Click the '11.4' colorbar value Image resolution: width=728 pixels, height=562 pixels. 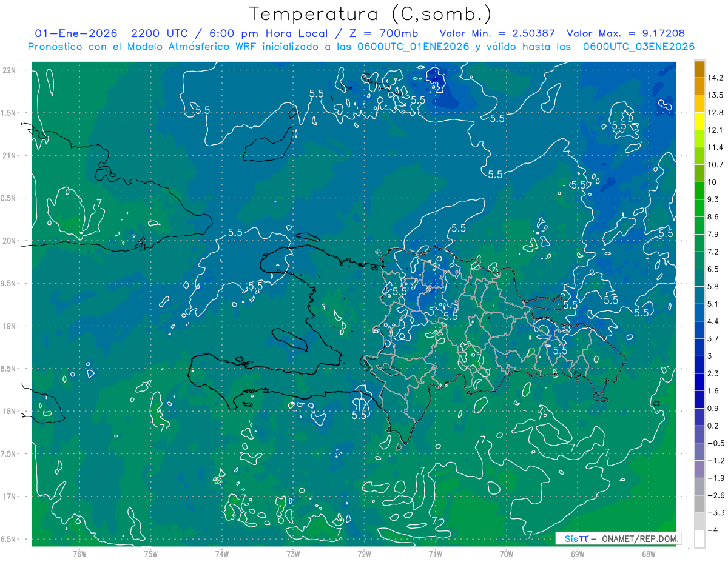(x=716, y=147)
